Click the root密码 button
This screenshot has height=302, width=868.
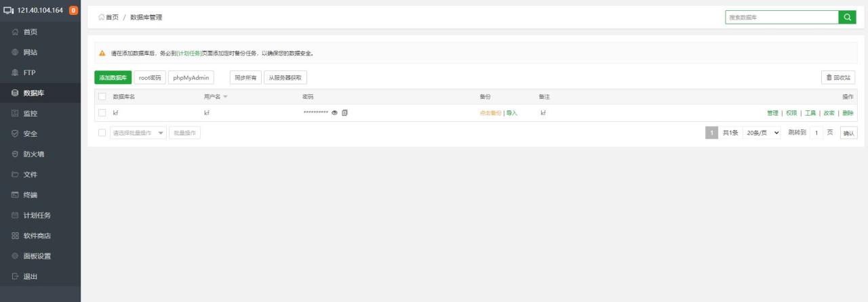click(x=150, y=77)
